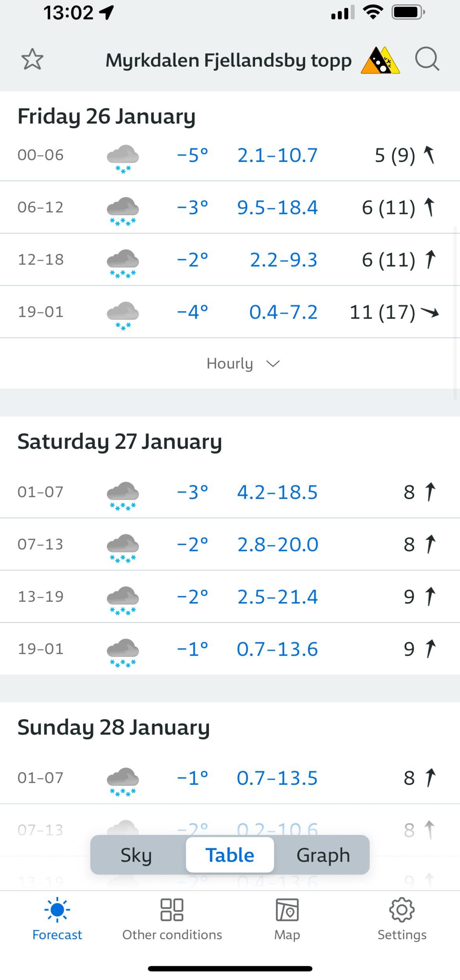Tap snow cloud icon for Friday 00-06
This screenshot has width=460, height=980.
(123, 158)
